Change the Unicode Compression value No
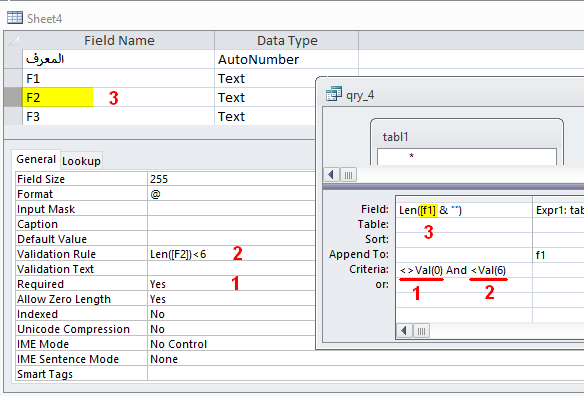 [231, 329]
